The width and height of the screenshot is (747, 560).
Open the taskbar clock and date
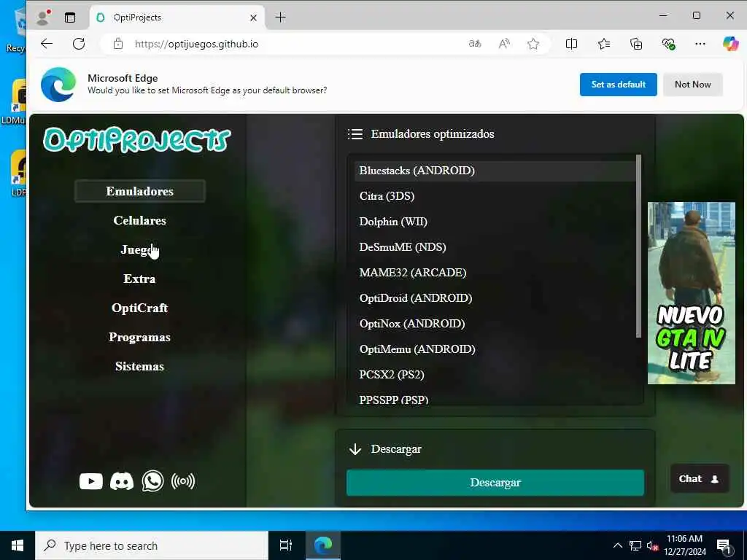(684, 545)
